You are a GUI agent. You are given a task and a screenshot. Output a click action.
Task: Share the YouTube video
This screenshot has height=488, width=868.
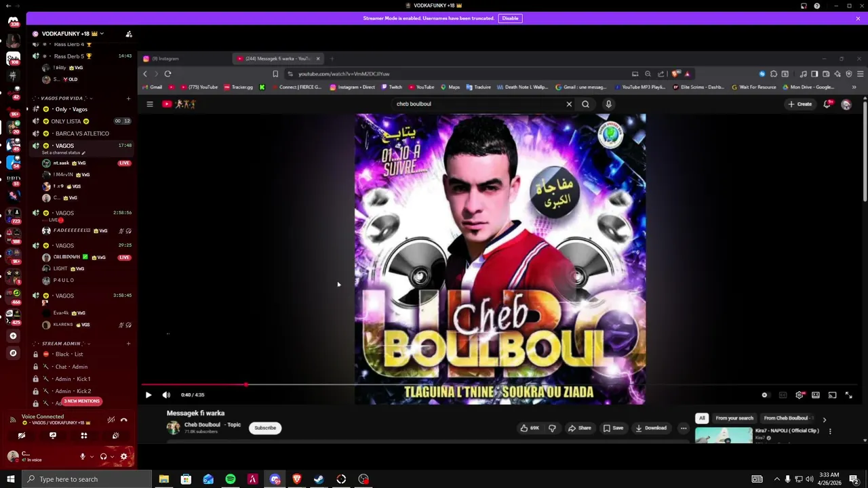tap(580, 428)
